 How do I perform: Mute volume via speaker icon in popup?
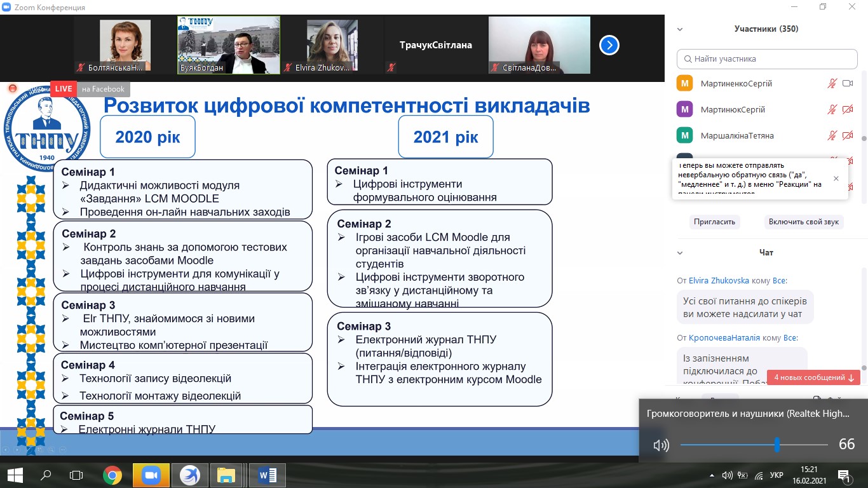pyautogui.click(x=661, y=445)
